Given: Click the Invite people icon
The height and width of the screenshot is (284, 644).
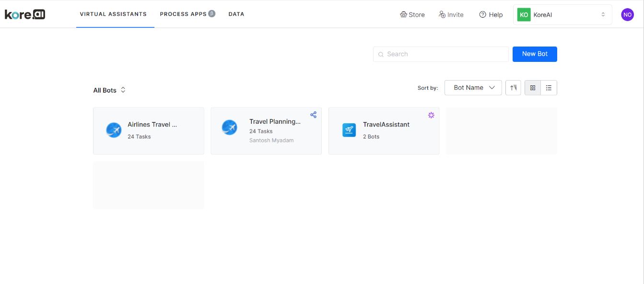Looking at the screenshot, I should coord(442,15).
